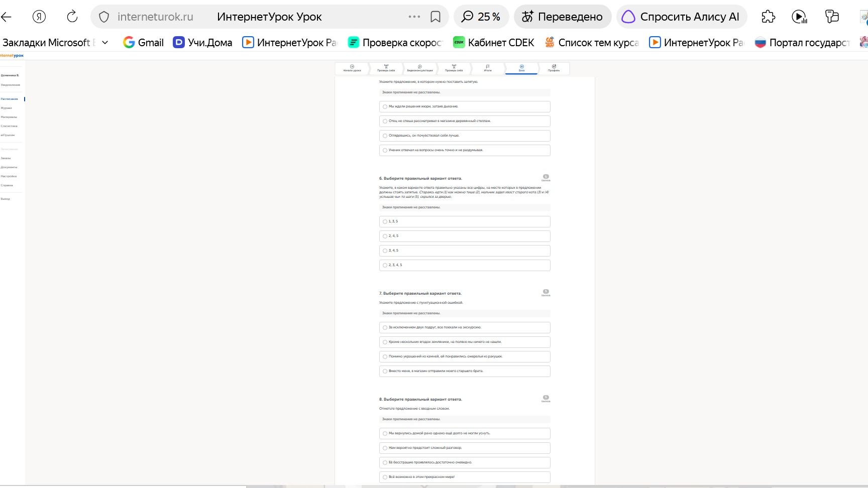Select answer '2, 4, 5' in question 6
The height and width of the screenshot is (488, 868).
pyautogui.click(x=465, y=236)
